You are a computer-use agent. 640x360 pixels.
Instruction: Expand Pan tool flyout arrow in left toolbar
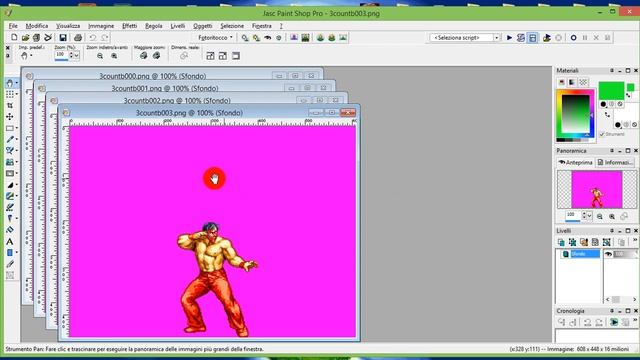(x=17, y=83)
